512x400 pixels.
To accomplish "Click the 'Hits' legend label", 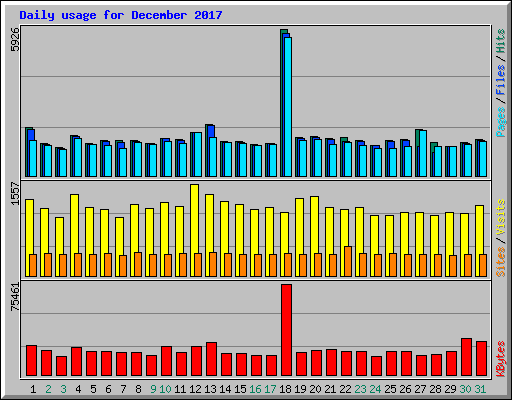I will click(500, 41).
